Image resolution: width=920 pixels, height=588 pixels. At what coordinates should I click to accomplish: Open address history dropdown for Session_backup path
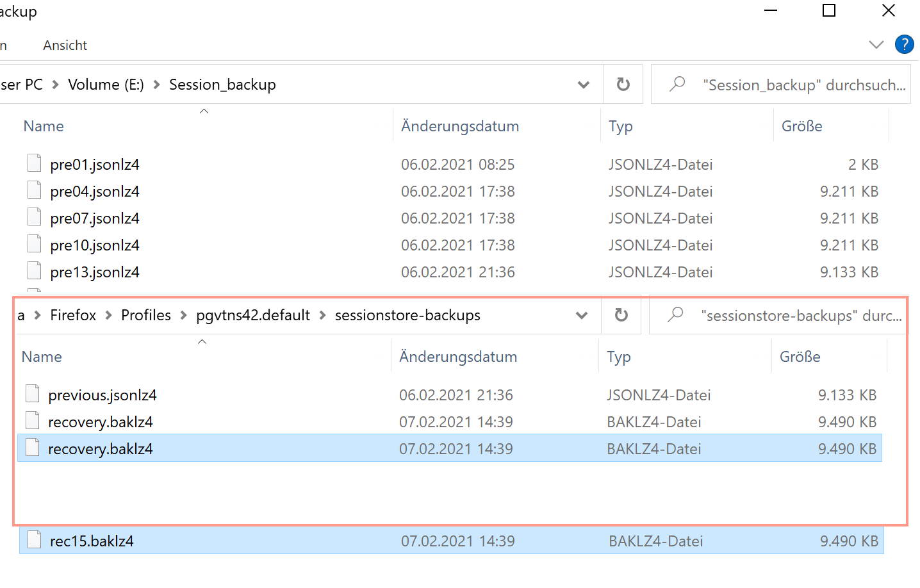583,85
